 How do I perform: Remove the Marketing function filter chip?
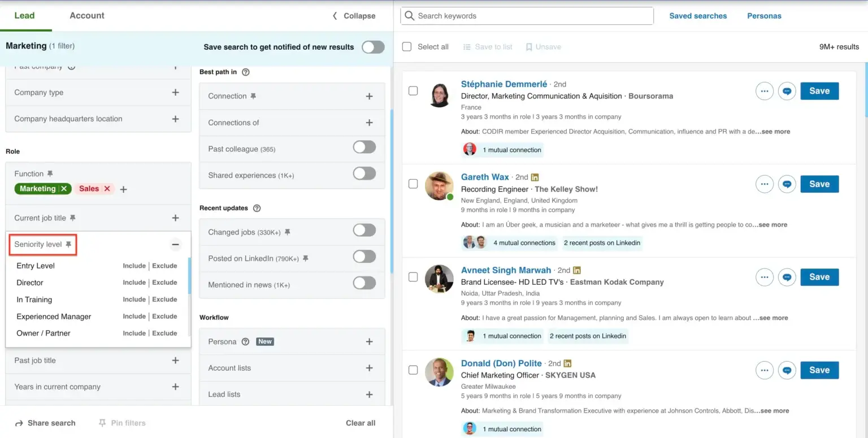point(64,189)
